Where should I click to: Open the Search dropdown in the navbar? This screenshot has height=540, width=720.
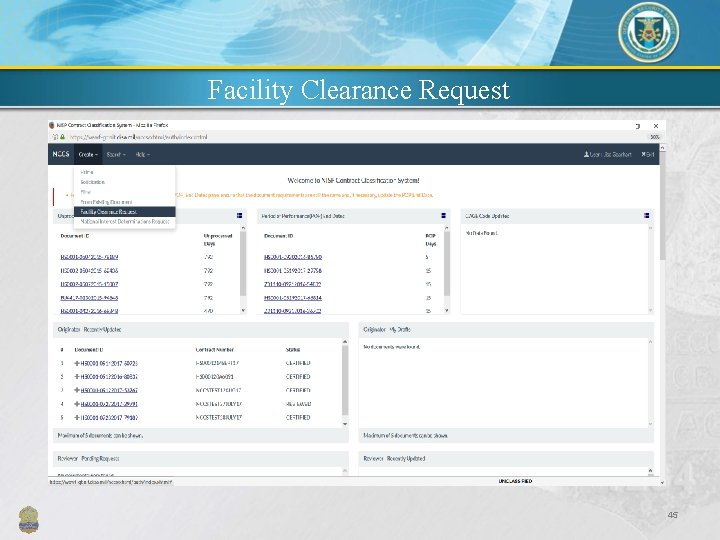116,155
